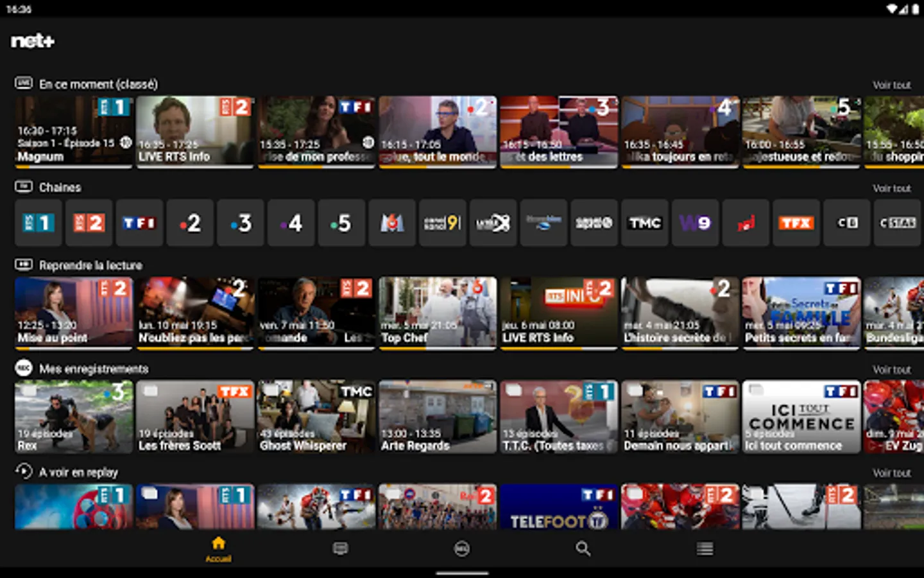The height and width of the screenshot is (578, 924).
Task: Open Arte Regards recording
Action: [438, 417]
